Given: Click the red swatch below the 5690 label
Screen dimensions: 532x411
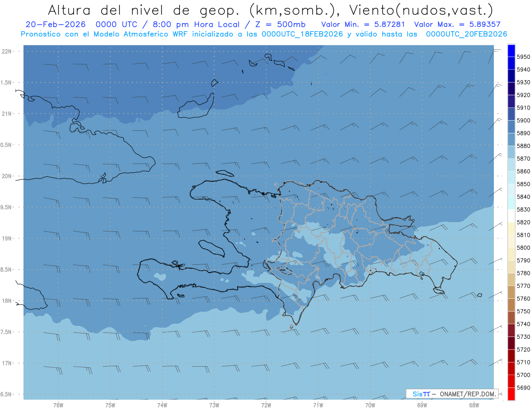Looking at the screenshot, I should (x=511, y=394).
